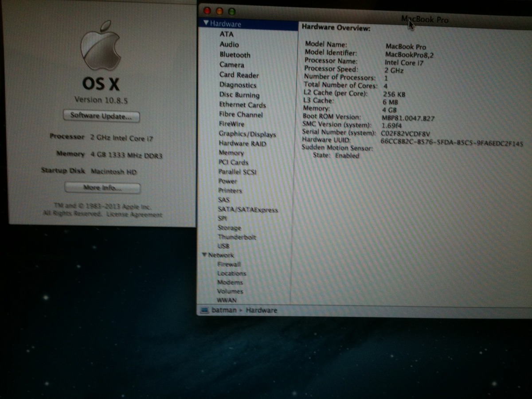Open the WWAN network entry
532x399 pixels.
click(227, 300)
